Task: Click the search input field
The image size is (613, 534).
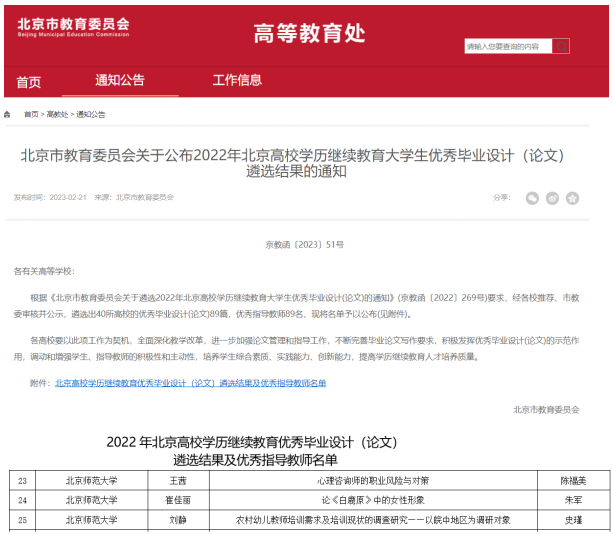Action: click(508, 47)
